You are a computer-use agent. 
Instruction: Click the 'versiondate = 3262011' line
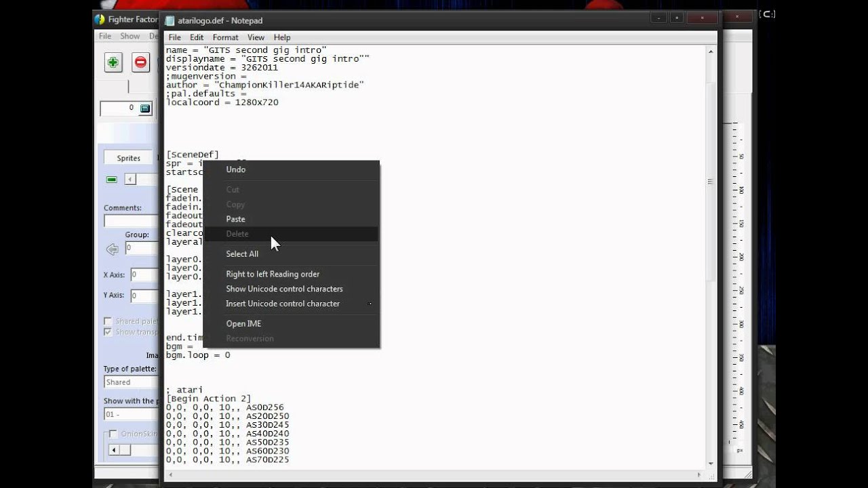[222, 68]
